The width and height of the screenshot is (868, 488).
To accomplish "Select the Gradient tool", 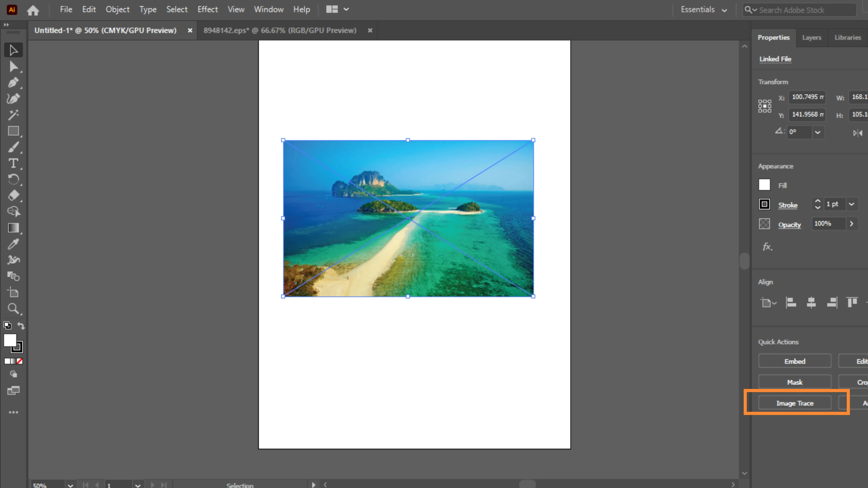I will pos(13,228).
